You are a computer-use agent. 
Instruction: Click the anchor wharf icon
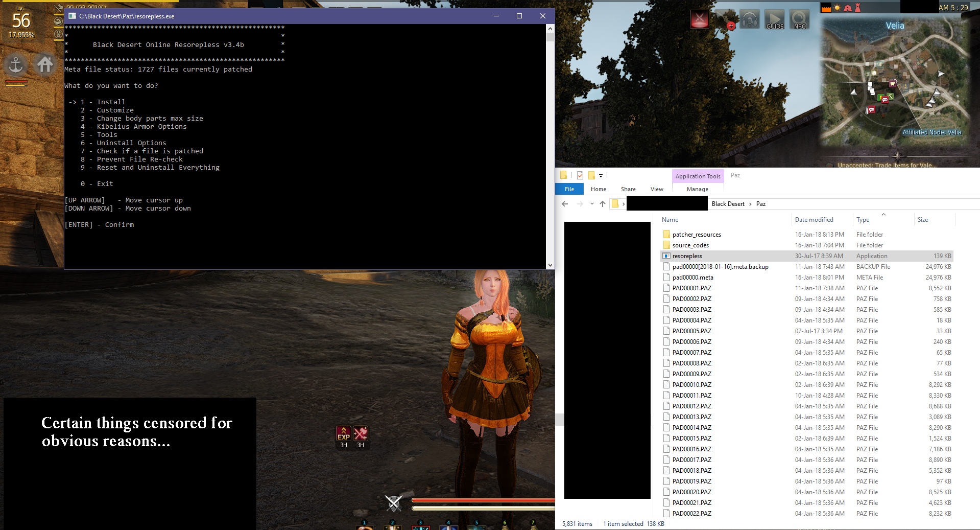click(16, 65)
